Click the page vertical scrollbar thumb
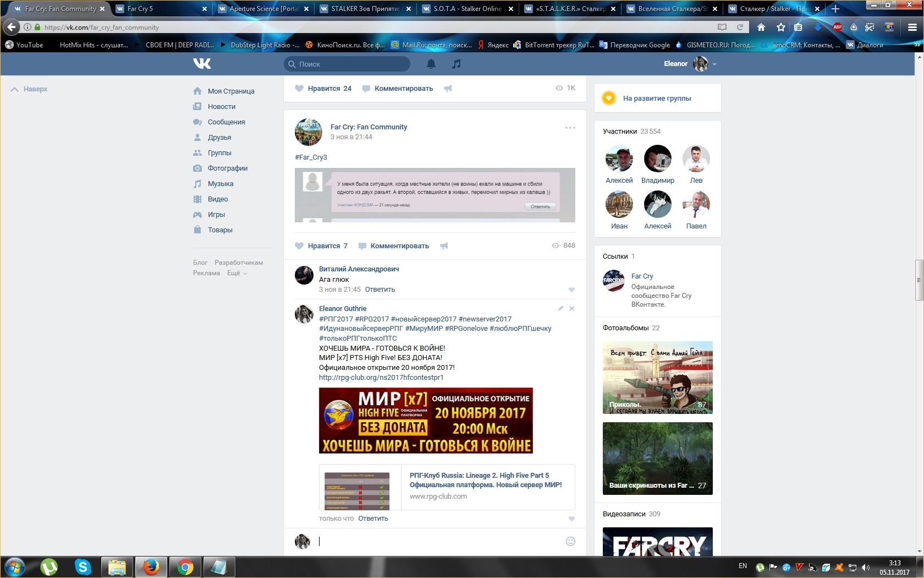Image resolution: width=924 pixels, height=578 pixels. pos(919,280)
